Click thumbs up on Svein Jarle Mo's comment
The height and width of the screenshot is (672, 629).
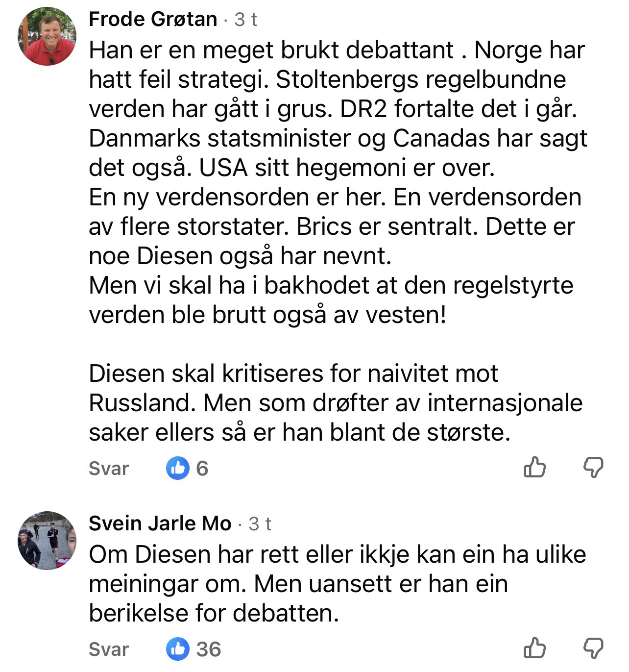[534, 648]
